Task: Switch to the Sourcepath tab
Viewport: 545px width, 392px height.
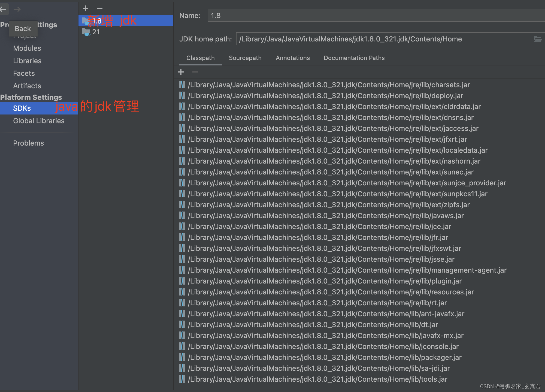Action: point(245,58)
